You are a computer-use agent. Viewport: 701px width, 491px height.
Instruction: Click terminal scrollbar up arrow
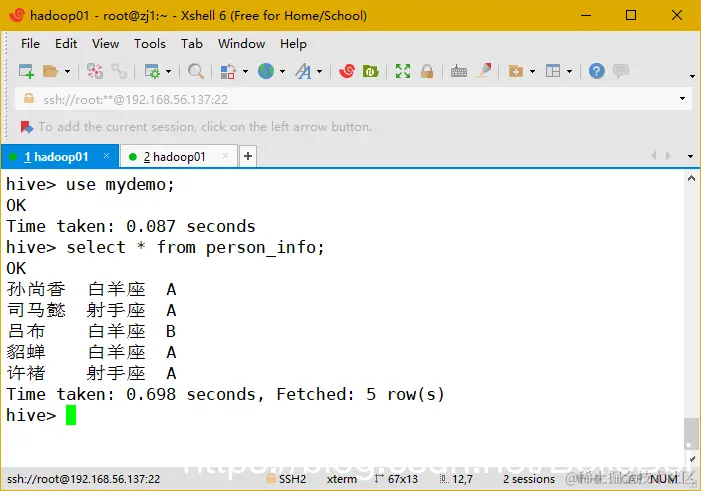click(691, 178)
